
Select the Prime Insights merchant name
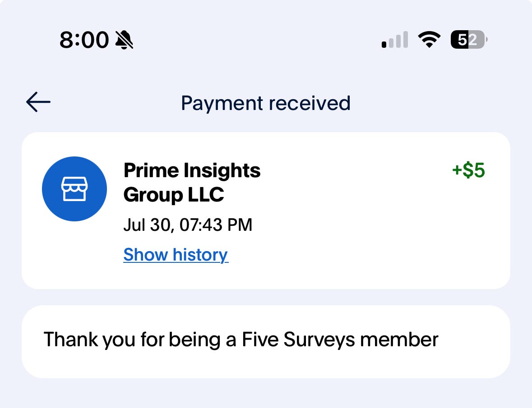click(192, 171)
